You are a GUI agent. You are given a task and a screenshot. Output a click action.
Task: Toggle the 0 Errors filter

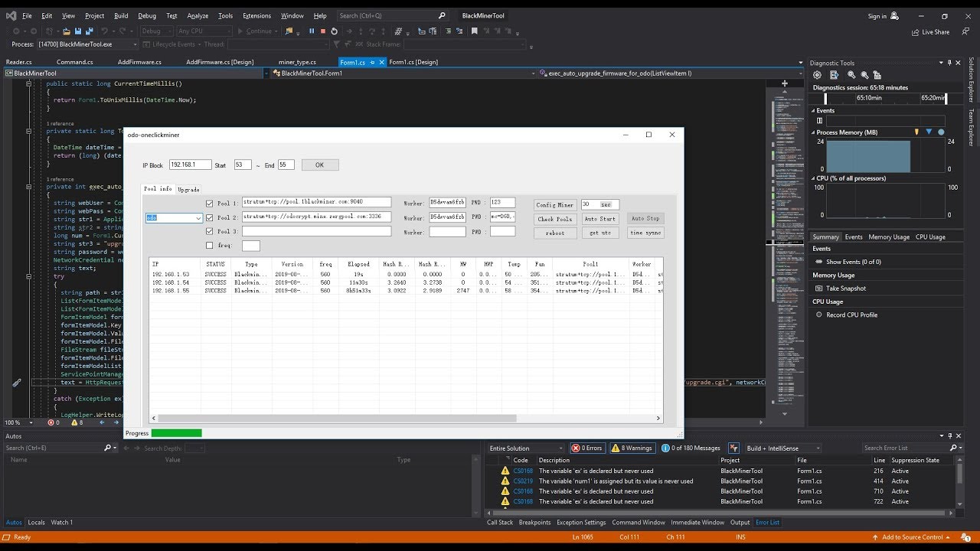coord(587,448)
